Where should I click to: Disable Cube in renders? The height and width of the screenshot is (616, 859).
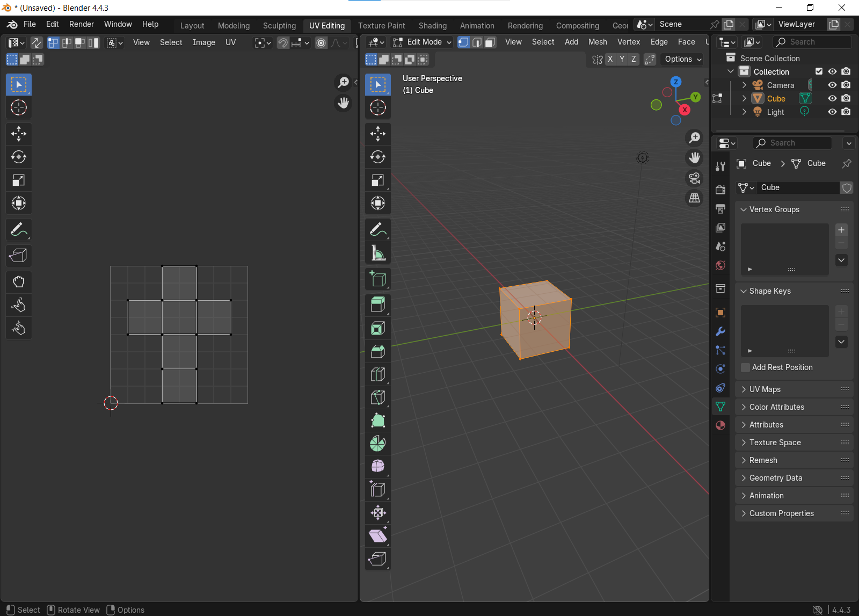(x=846, y=98)
